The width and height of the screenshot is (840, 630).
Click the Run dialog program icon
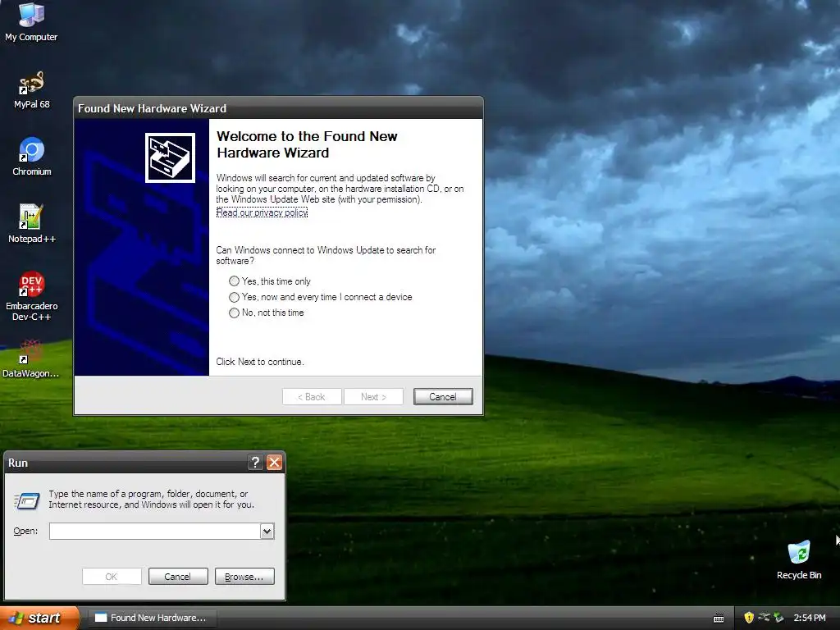[x=27, y=501]
